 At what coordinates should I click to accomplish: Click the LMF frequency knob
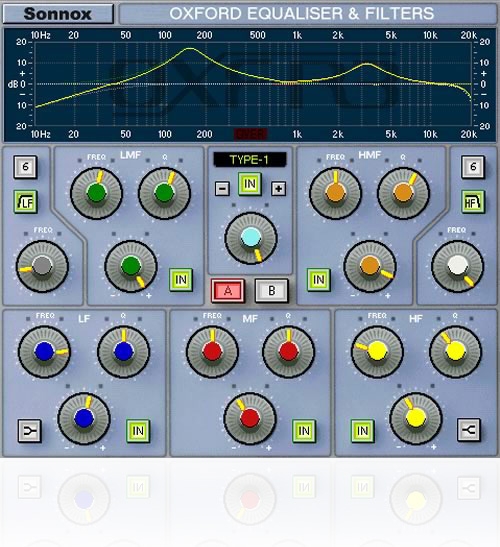point(96,194)
